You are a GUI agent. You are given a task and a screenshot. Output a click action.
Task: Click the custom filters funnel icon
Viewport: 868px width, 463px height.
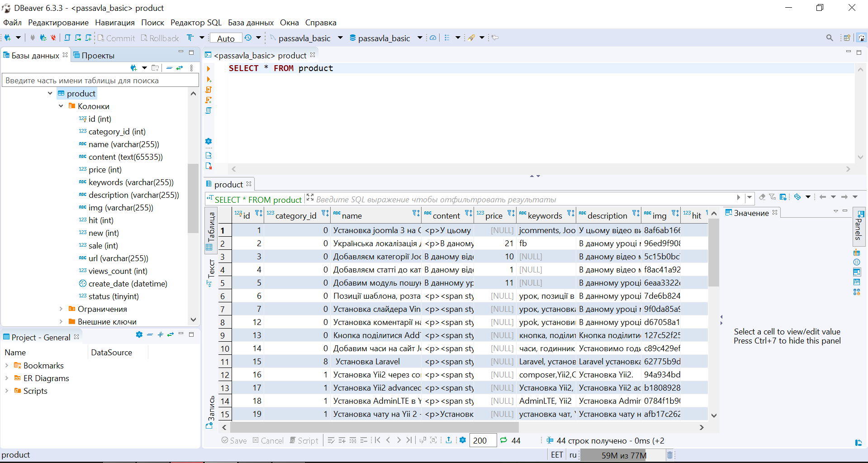coord(772,197)
